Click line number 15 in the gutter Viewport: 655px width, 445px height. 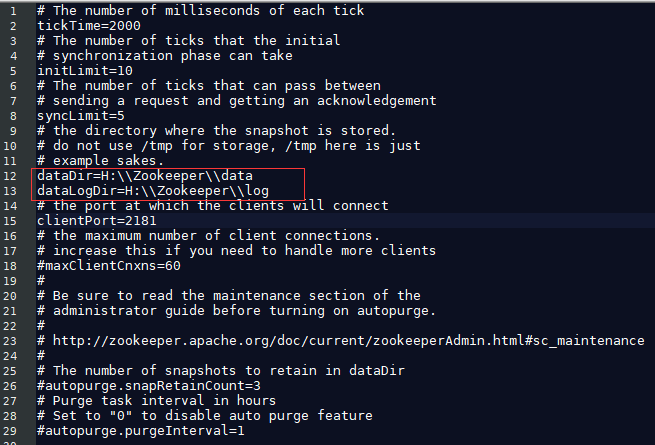click(10, 221)
